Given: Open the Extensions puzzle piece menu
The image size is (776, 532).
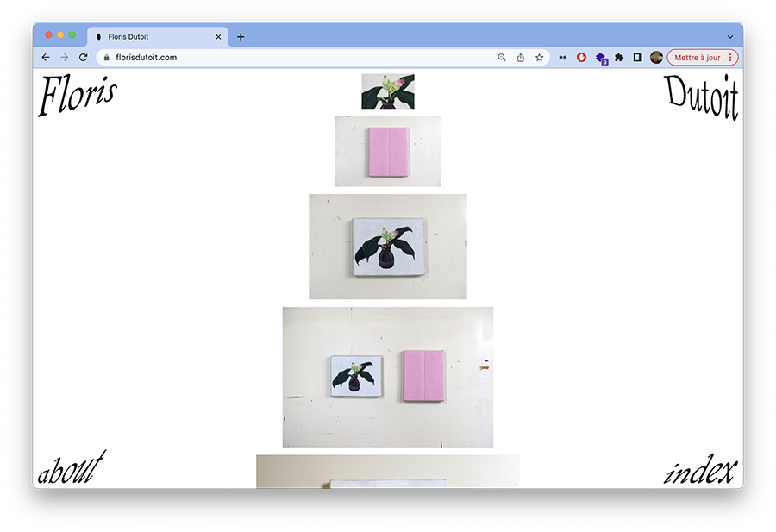Looking at the screenshot, I should [x=618, y=58].
